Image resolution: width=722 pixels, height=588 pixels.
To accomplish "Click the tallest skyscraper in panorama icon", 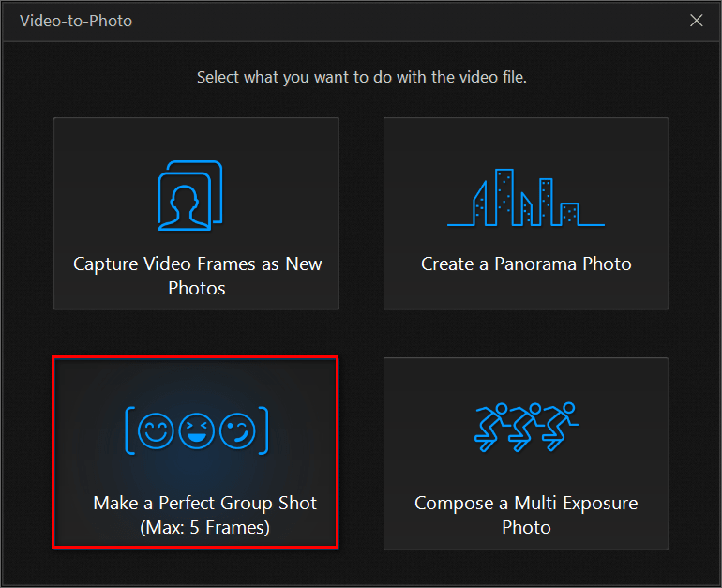I will coord(504,197).
